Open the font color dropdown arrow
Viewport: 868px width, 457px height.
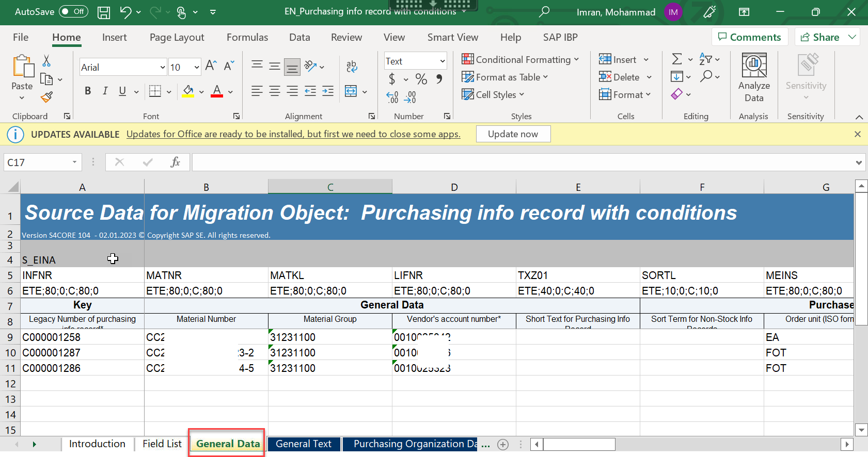click(x=230, y=92)
